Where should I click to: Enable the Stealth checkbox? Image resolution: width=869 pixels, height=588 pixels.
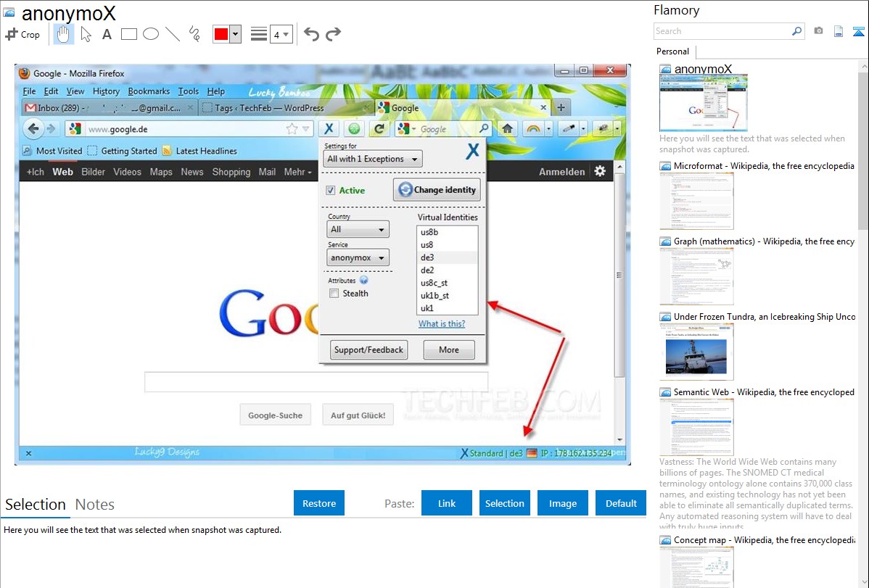(x=334, y=293)
